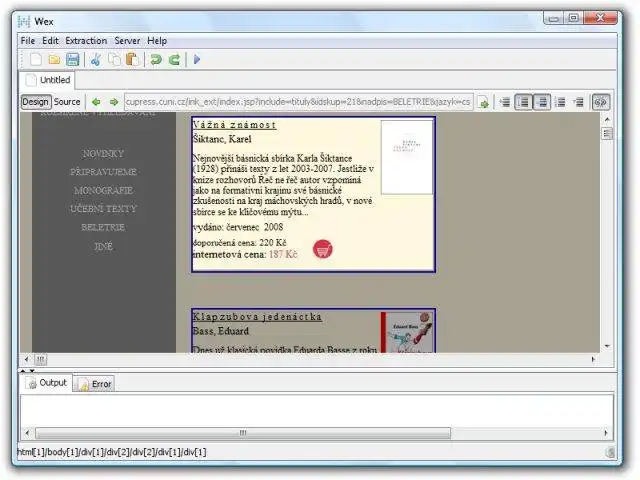The width and height of the screenshot is (640, 480).
Task: Click the Klapzubova jedenáctka cover thumbnail
Action: [x=407, y=332]
